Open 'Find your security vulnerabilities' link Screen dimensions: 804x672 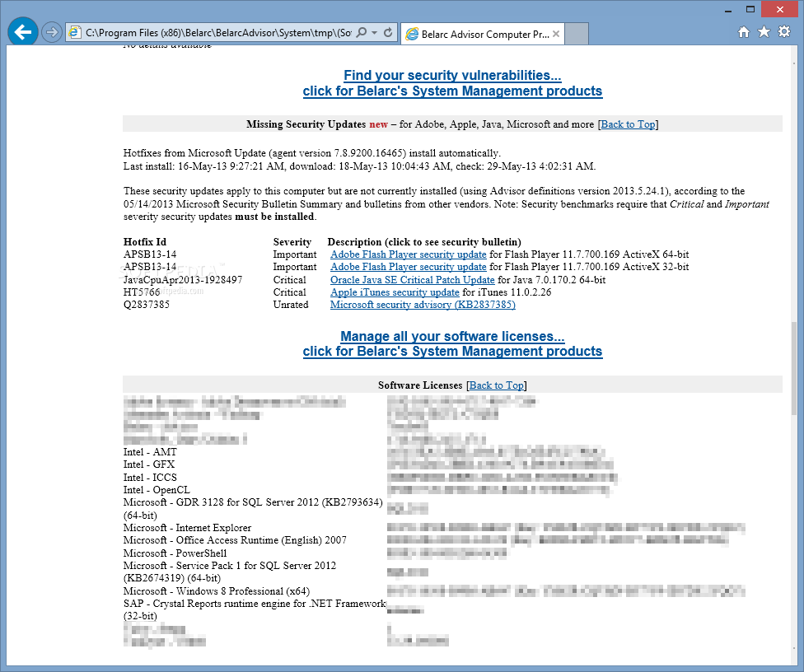pos(452,75)
